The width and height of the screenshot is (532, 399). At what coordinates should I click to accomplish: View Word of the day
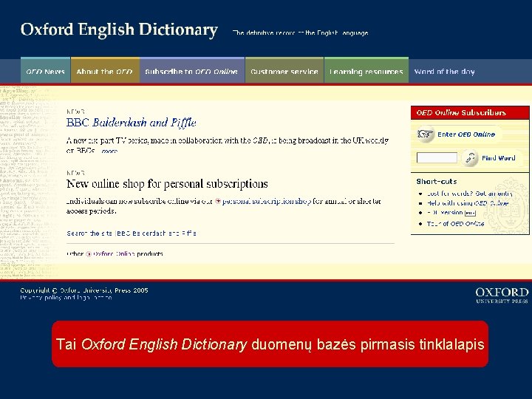[445, 72]
